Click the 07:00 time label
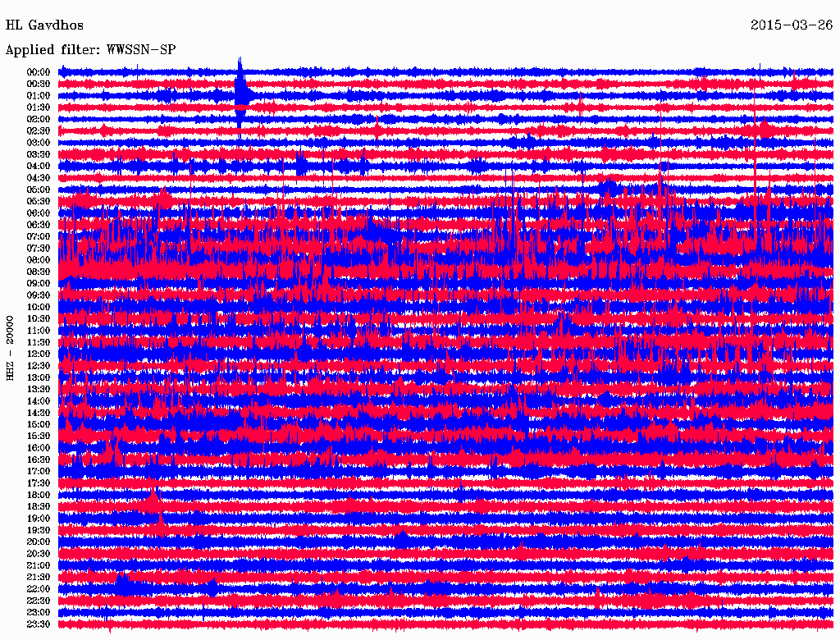Image resolution: width=840 pixels, height=640 pixels. (x=39, y=236)
